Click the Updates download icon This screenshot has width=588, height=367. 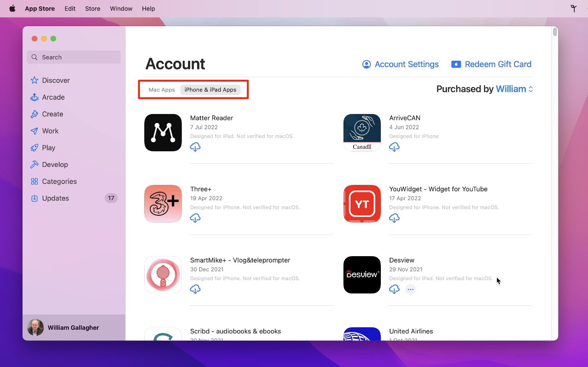(34, 199)
